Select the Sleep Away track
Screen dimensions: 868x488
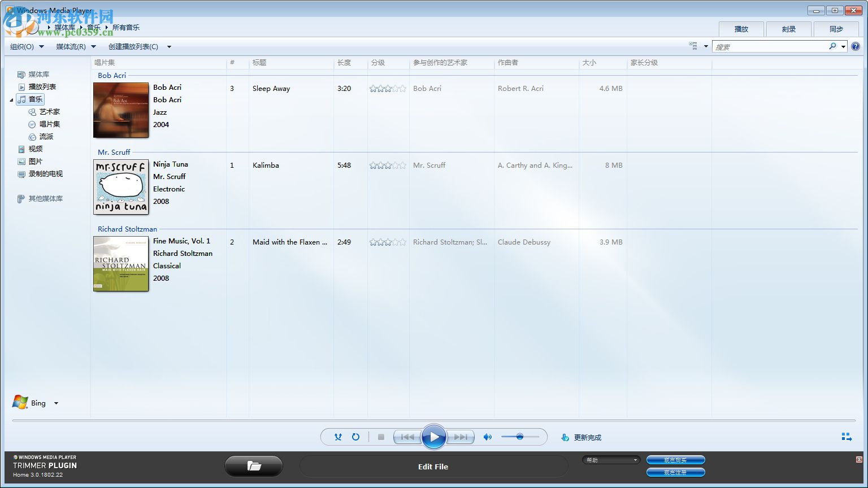(x=271, y=89)
